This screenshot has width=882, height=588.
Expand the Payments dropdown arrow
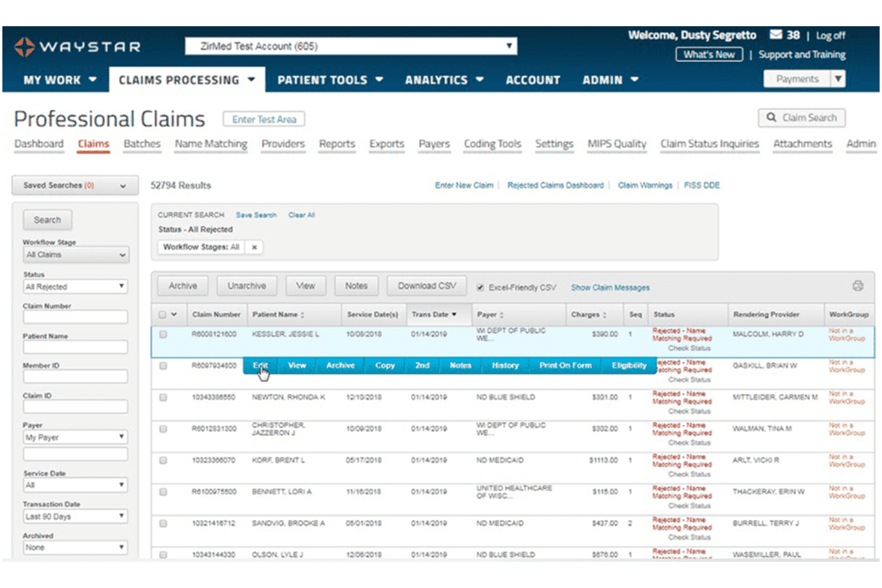point(838,79)
